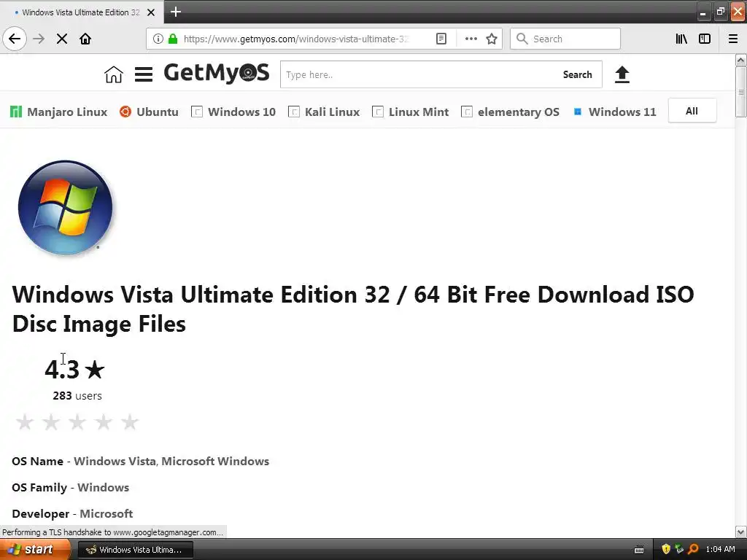Open the Windows start button

[35, 550]
